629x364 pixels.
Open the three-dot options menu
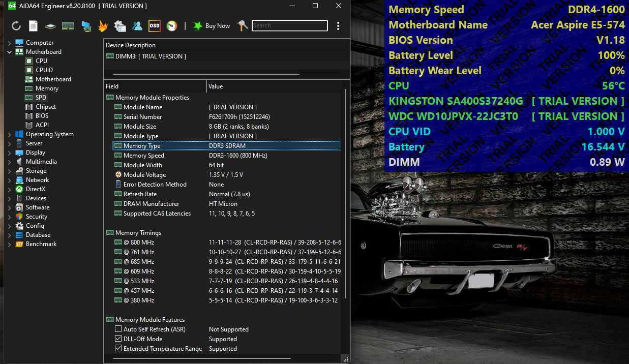(338, 26)
